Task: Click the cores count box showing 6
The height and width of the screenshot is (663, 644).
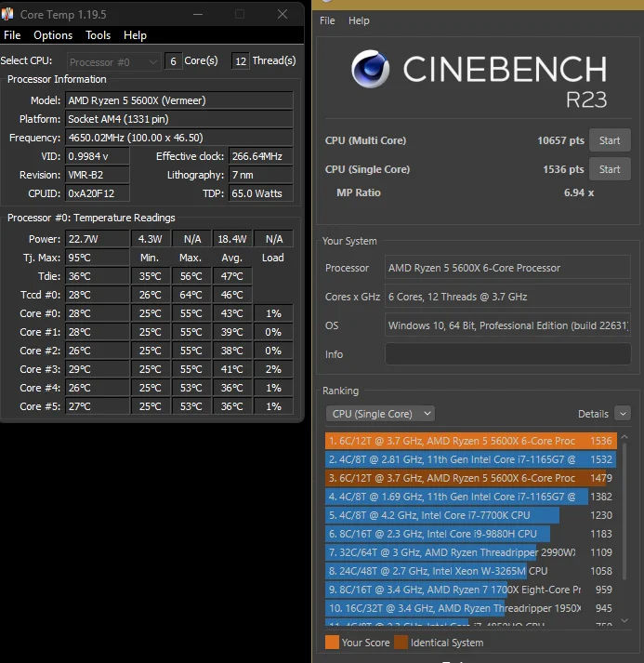Action: 173,61
